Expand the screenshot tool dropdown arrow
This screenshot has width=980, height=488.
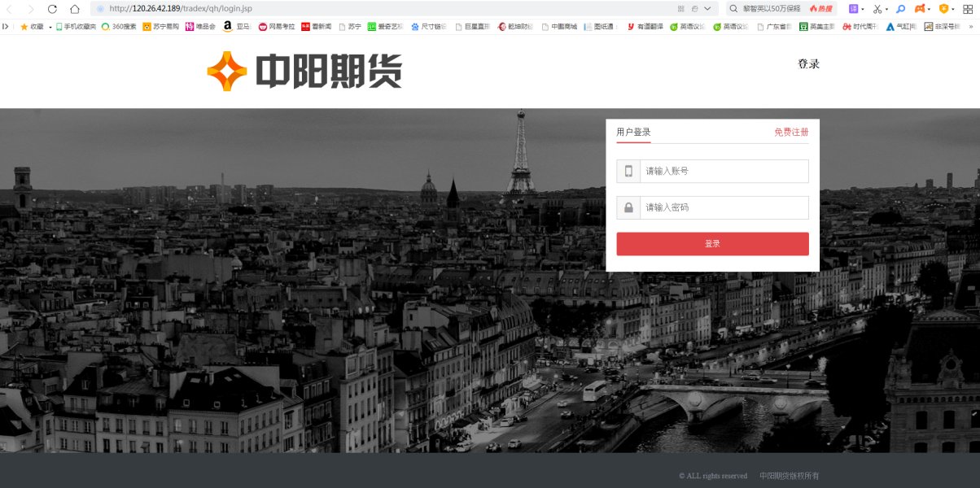(x=886, y=9)
